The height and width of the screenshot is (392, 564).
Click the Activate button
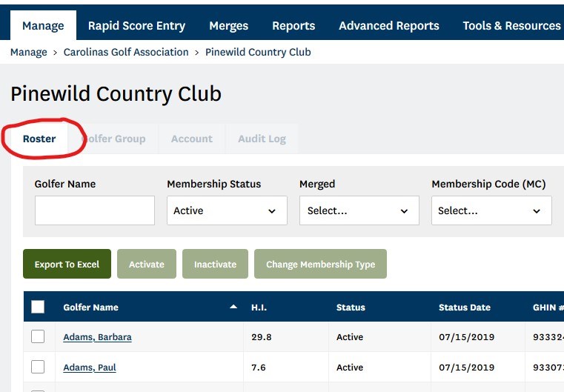(147, 264)
